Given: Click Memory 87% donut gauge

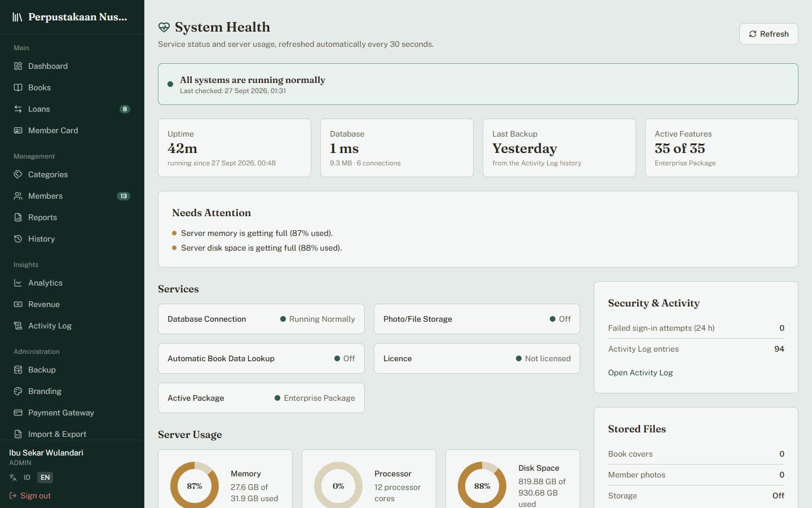Looking at the screenshot, I should (195, 486).
